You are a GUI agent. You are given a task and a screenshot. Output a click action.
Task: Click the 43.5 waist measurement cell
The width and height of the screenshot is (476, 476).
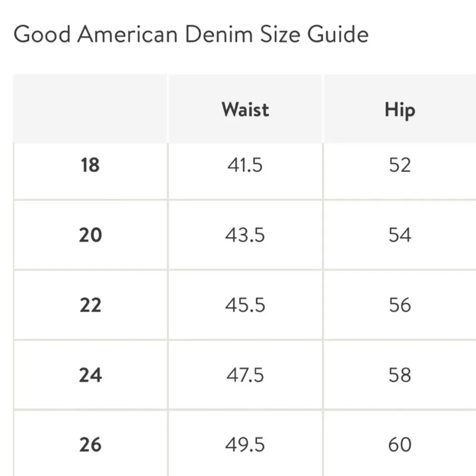point(245,235)
